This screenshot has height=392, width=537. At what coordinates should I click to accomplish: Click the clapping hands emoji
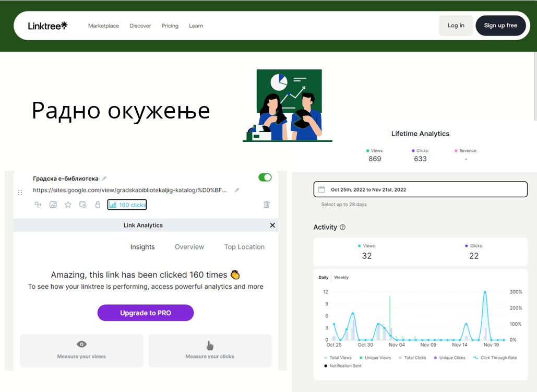pos(235,275)
